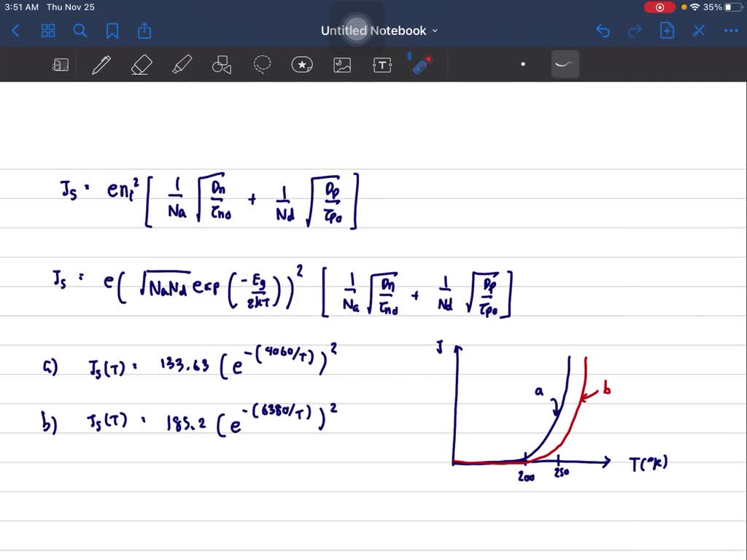Viewport: 747px width, 560px height.
Task: Open the Untitled Notebook title dropdown
Action: point(435,31)
